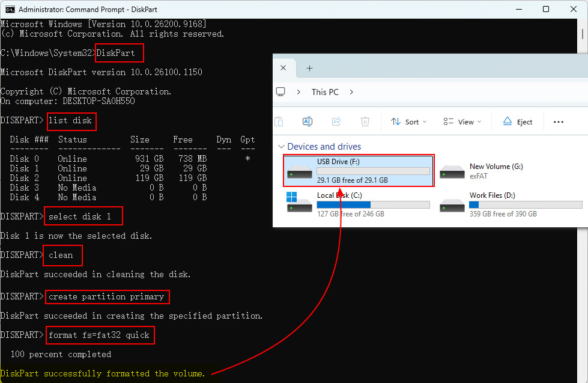Image resolution: width=588 pixels, height=383 pixels.
Task: Click "On computer: DESKTOP-SA0H550" line
Action: click(x=67, y=102)
